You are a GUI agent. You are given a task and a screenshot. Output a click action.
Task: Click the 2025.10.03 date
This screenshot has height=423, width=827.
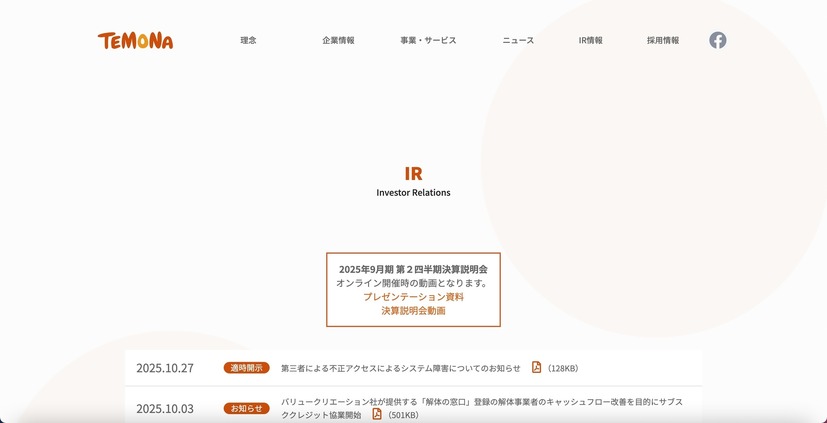click(165, 409)
